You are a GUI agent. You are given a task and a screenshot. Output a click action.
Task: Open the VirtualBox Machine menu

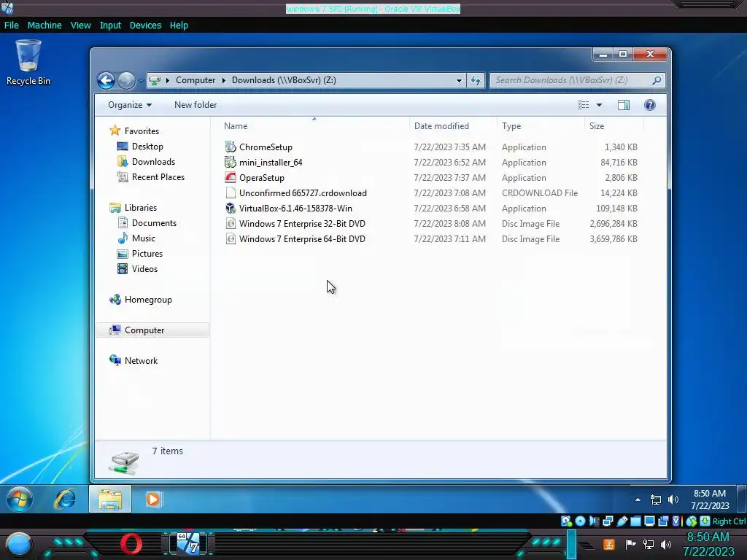(44, 26)
